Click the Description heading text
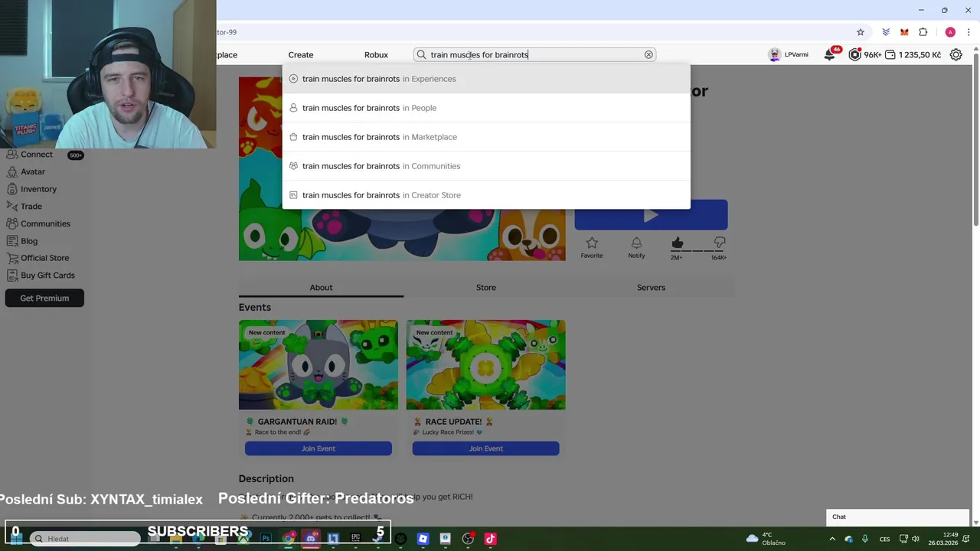The image size is (980, 551). click(x=266, y=478)
